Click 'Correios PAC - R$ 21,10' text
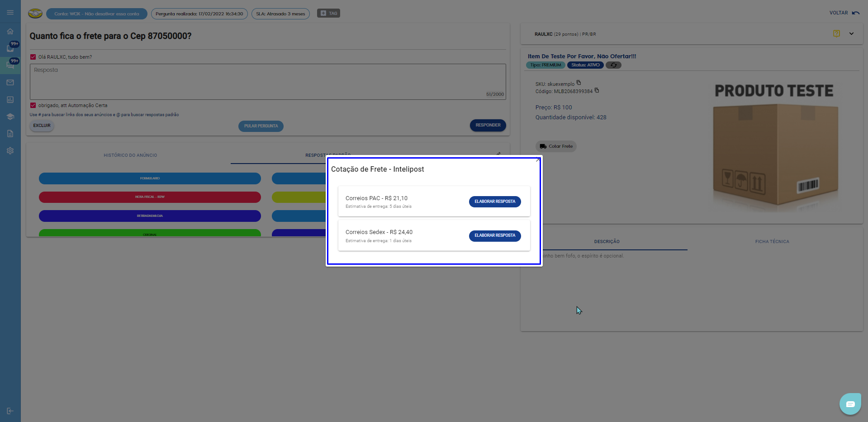 pos(376,198)
